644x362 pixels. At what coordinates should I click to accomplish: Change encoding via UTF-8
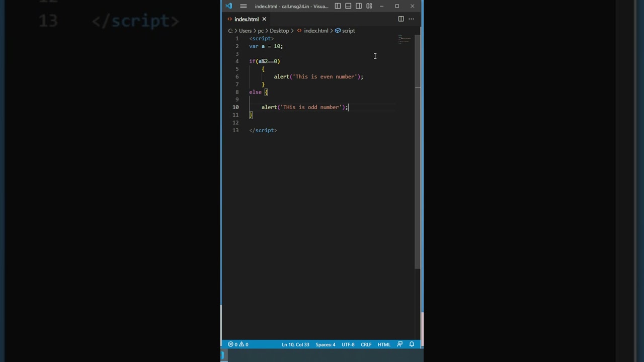pos(348,344)
